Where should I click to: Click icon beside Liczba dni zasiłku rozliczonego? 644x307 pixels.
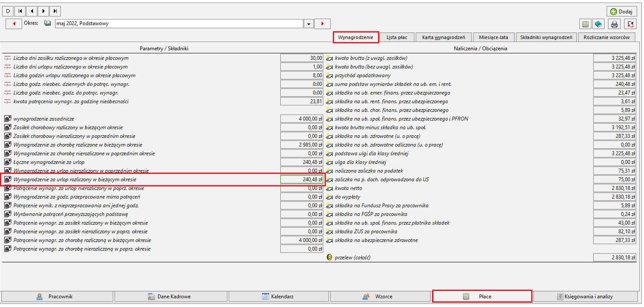pyautogui.click(x=7, y=58)
